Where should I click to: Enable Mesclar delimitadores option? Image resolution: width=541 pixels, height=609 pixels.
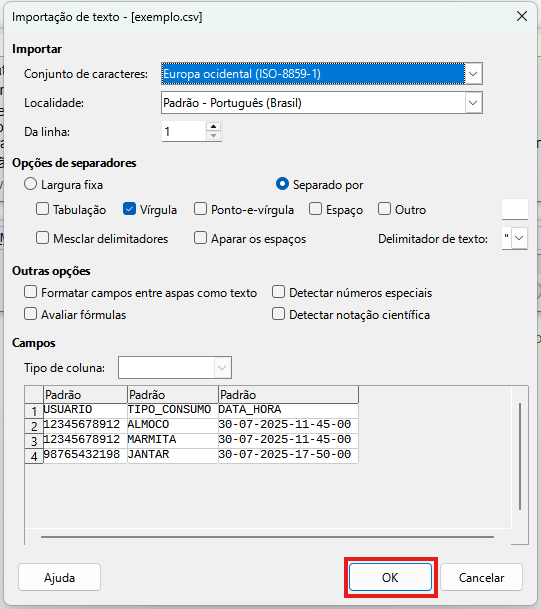point(42,238)
